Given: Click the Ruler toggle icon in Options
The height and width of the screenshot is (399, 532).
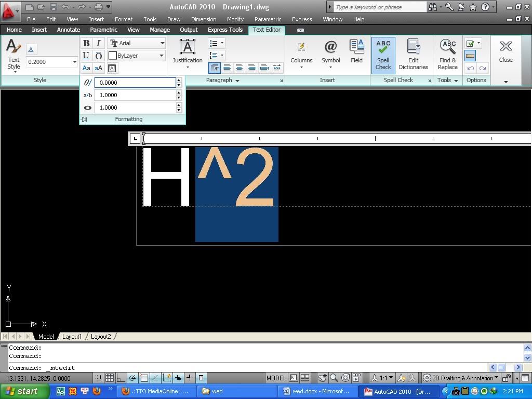Looking at the screenshot, I should pyautogui.click(x=470, y=56).
